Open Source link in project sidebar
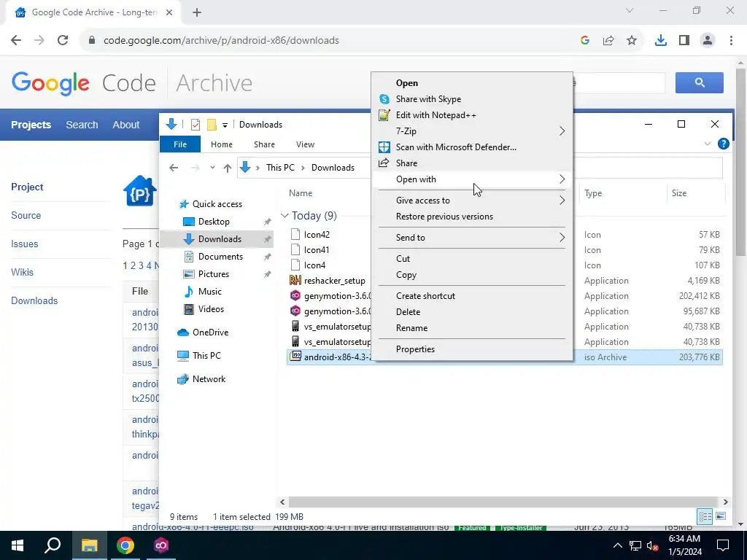Image resolution: width=747 pixels, height=560 pixels. (26, 215)
